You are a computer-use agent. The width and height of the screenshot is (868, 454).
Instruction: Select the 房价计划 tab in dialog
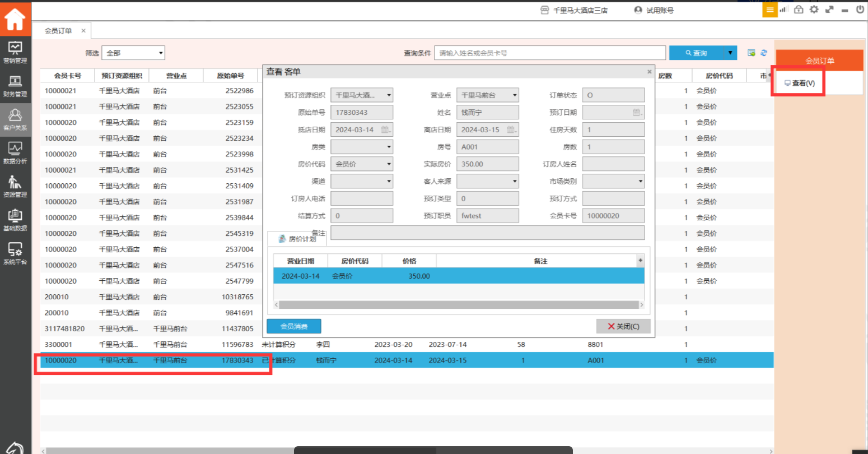coord(297,239)
